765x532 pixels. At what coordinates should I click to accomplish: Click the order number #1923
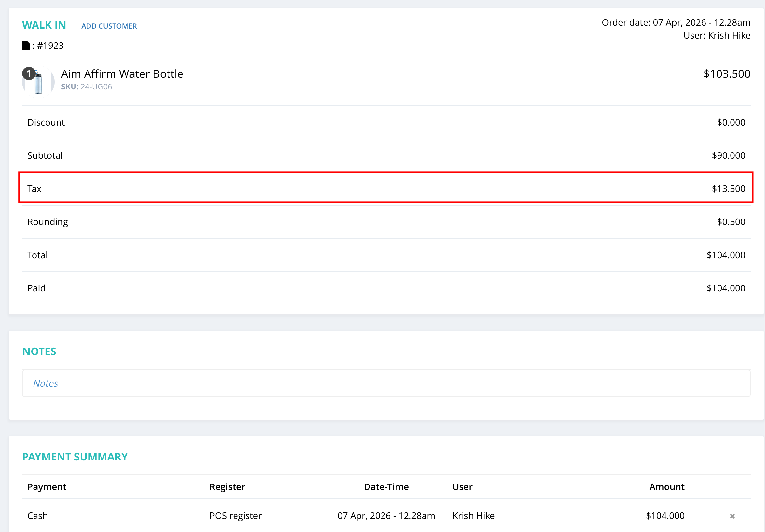[50, 45]
